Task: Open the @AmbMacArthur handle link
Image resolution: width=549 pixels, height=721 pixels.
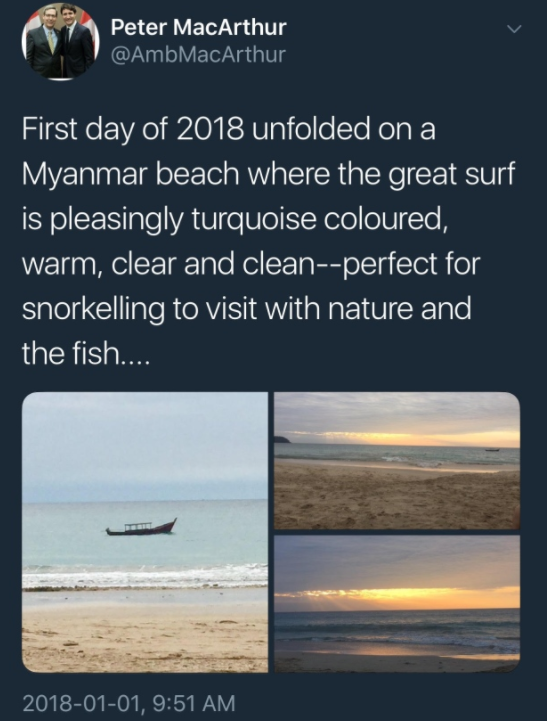Action: (198, 55)
